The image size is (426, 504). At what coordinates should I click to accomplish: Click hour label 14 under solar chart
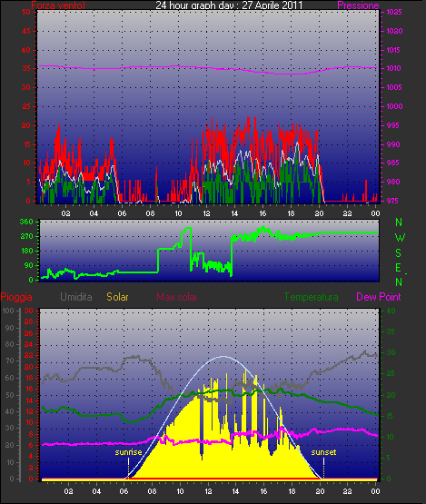point(235,491)
